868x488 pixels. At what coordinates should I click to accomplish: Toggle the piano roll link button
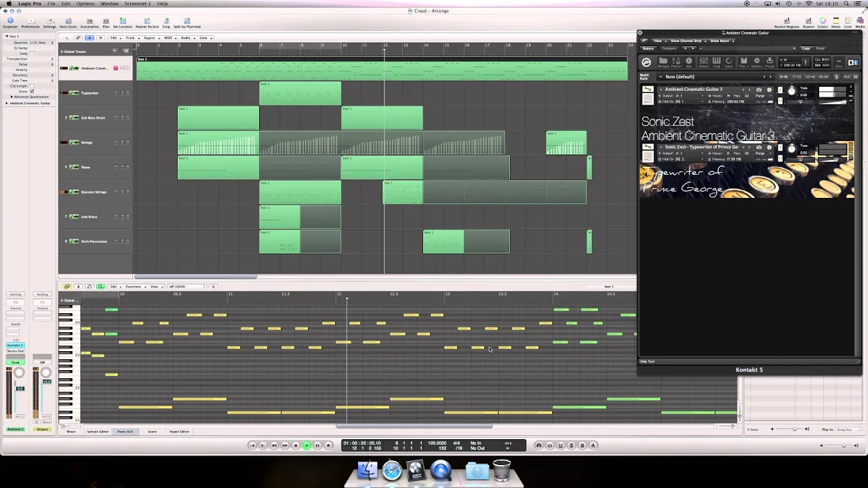tap(67, 287)
